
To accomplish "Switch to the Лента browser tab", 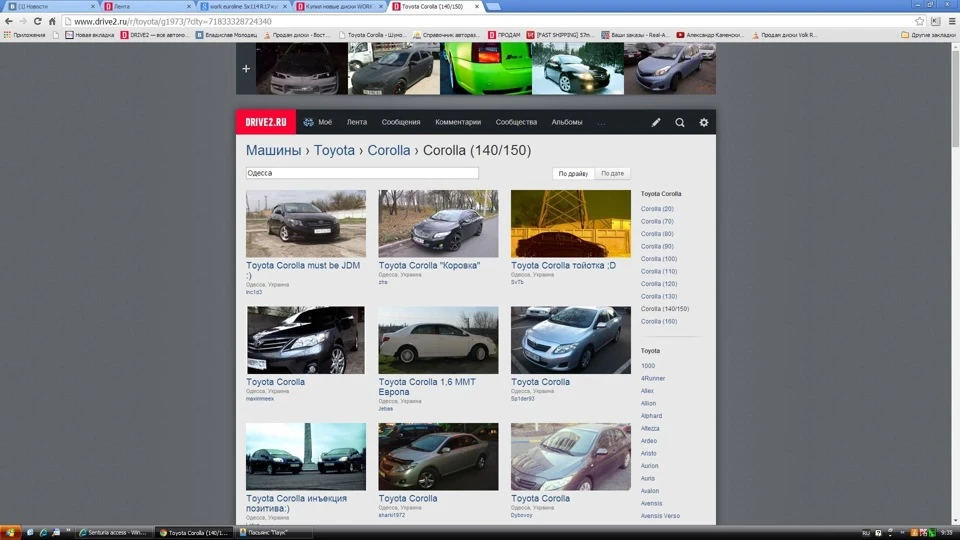I will (148, 6).
